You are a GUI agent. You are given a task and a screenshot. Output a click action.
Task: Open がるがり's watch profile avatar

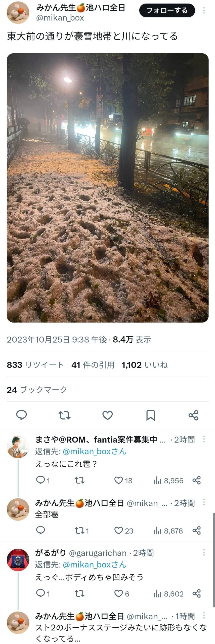[18, 560]
